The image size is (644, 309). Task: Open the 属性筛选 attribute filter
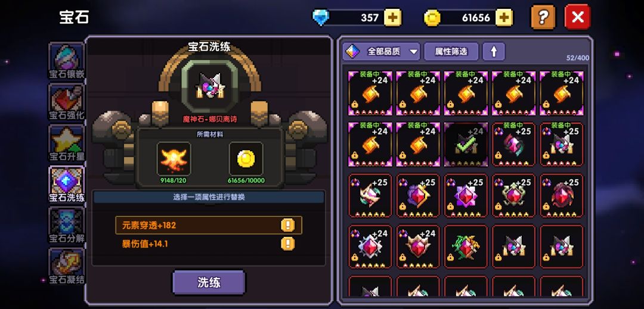pos(451,52)
